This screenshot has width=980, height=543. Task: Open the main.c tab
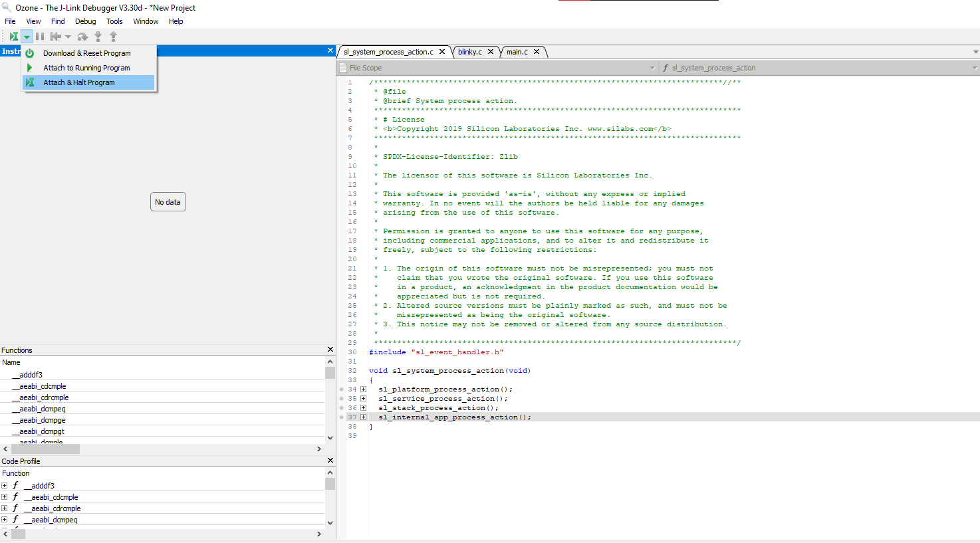(518, 51)
